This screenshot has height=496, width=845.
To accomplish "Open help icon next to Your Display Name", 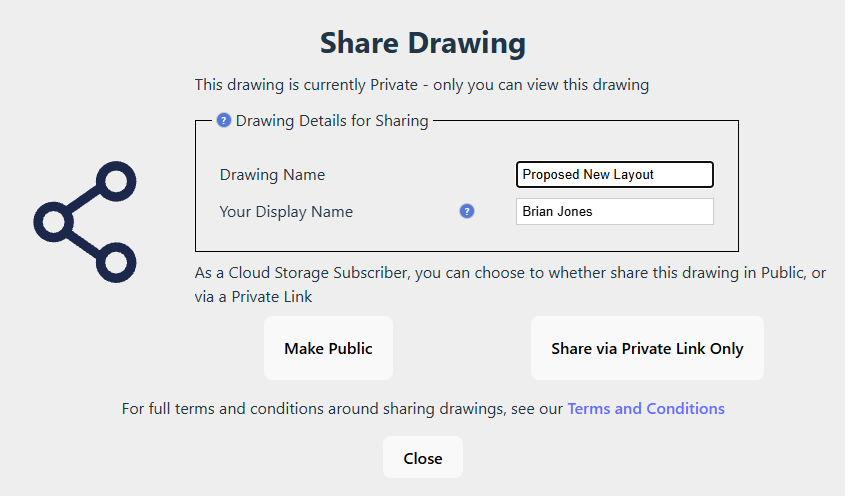I will click(x=467, y=211).
